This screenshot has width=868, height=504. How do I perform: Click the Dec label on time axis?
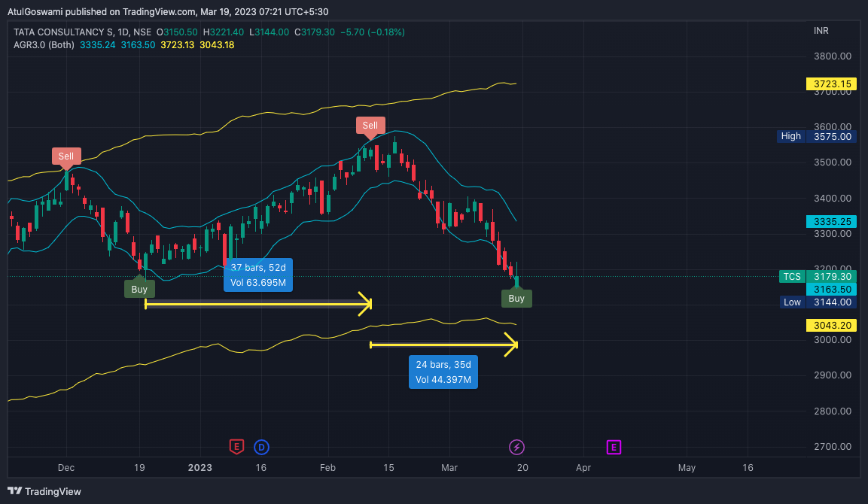coord(66,467)
